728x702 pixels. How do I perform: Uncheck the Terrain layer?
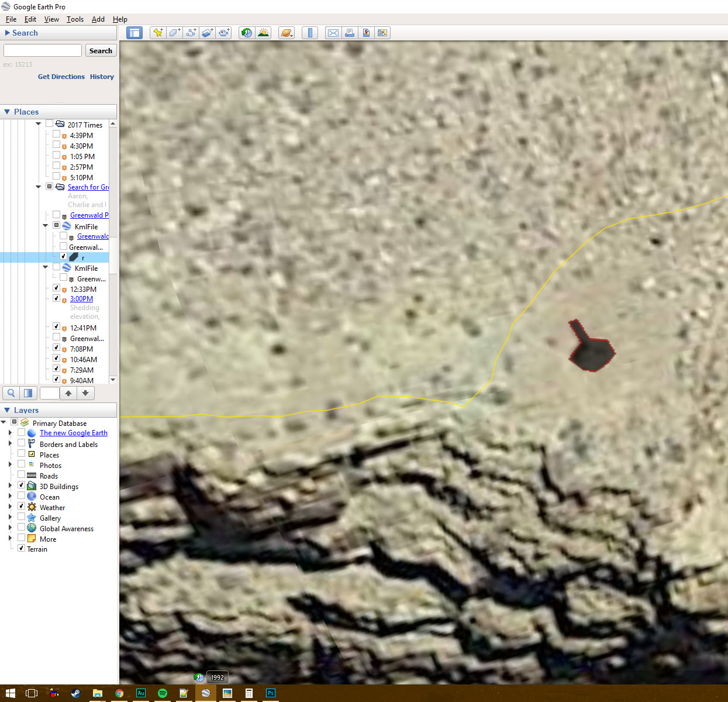[21, 548]
